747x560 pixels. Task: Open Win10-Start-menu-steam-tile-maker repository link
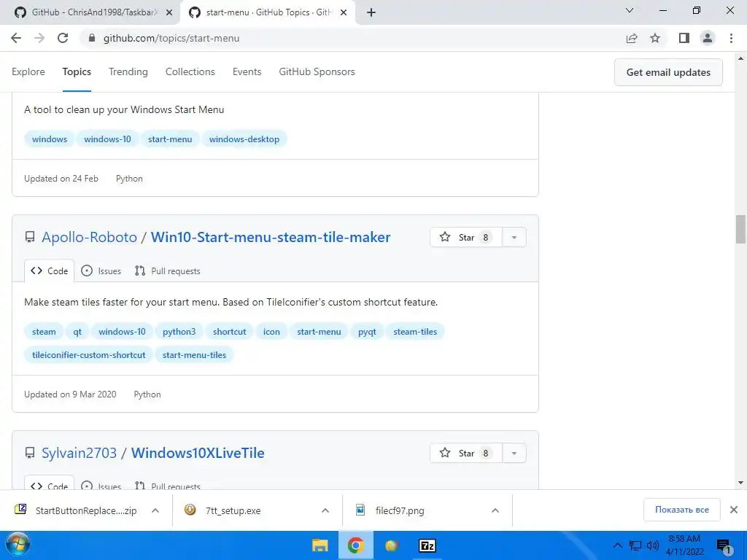point(271,237)
